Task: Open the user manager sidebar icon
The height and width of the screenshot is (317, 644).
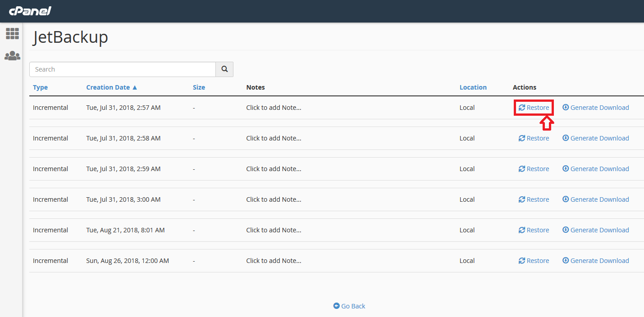Action: click(12, 56)
